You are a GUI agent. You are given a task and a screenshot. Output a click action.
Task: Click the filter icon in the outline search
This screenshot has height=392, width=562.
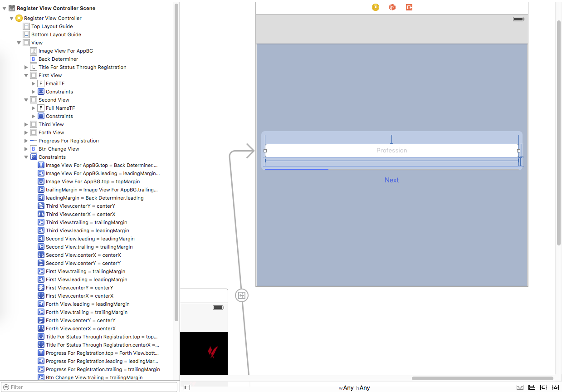point(6,387)
